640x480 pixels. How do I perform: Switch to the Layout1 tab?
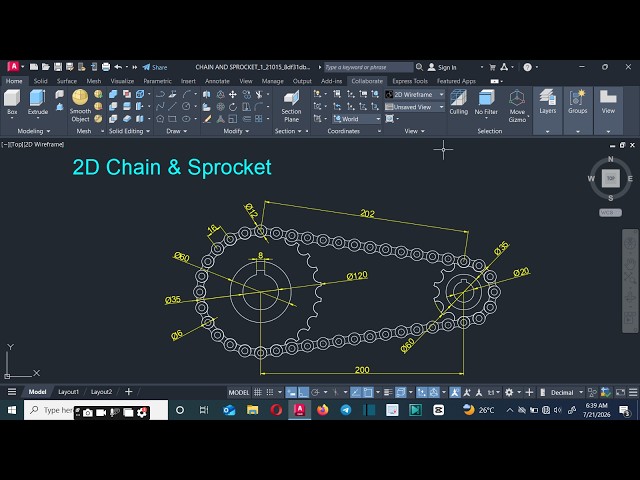click(68, 392)
